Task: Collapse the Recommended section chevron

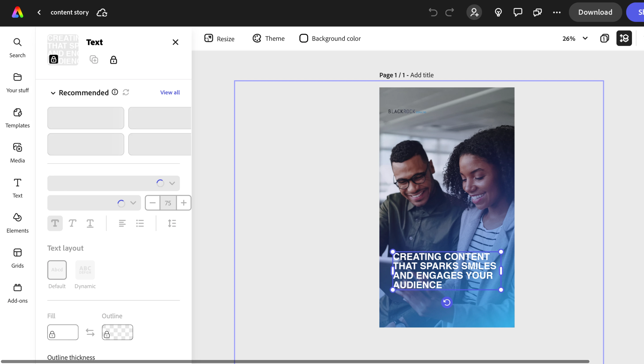Action: (x=53, y=93)
